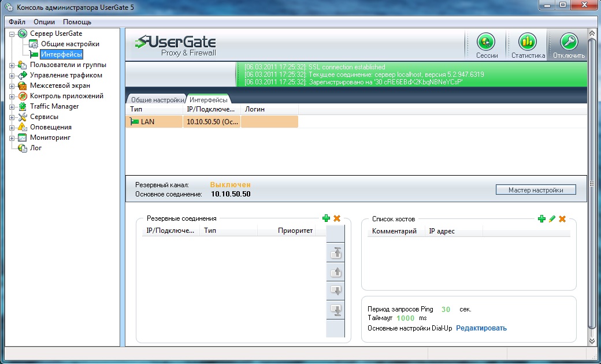Image resolution: width=601 pixels, height=364 pixels.
Task: Click the Комментарий column header
Action: 396,232
